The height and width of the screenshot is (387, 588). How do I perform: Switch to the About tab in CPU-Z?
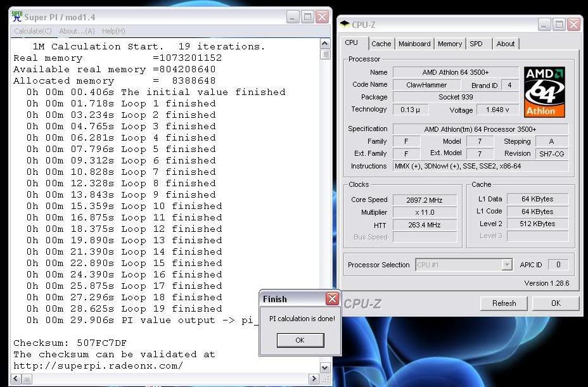[x=505, y=44]
